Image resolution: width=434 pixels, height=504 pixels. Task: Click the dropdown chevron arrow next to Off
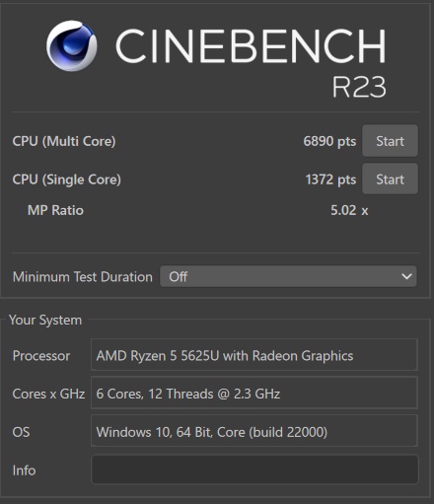(x=406, y=276)
